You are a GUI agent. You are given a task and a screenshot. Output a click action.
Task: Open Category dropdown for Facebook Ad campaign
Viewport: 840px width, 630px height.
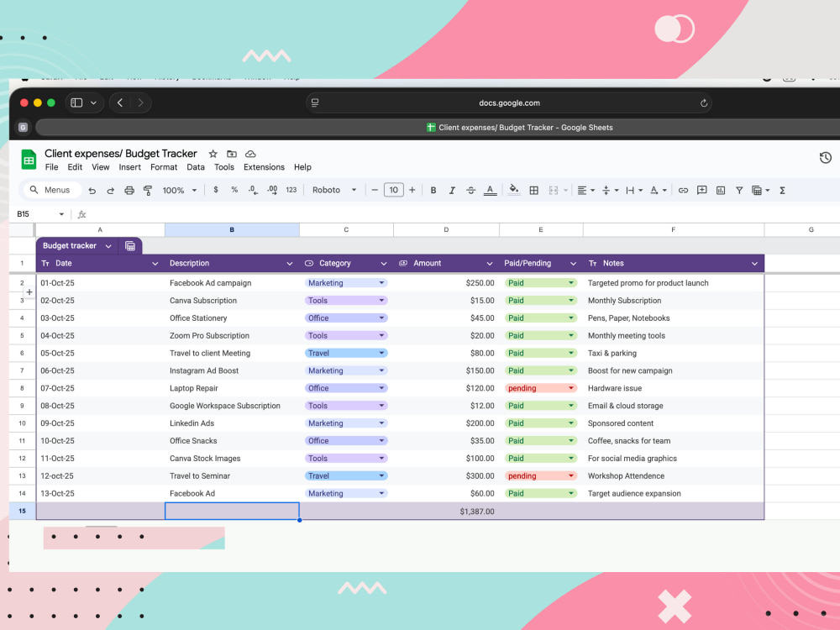point(382,283)
